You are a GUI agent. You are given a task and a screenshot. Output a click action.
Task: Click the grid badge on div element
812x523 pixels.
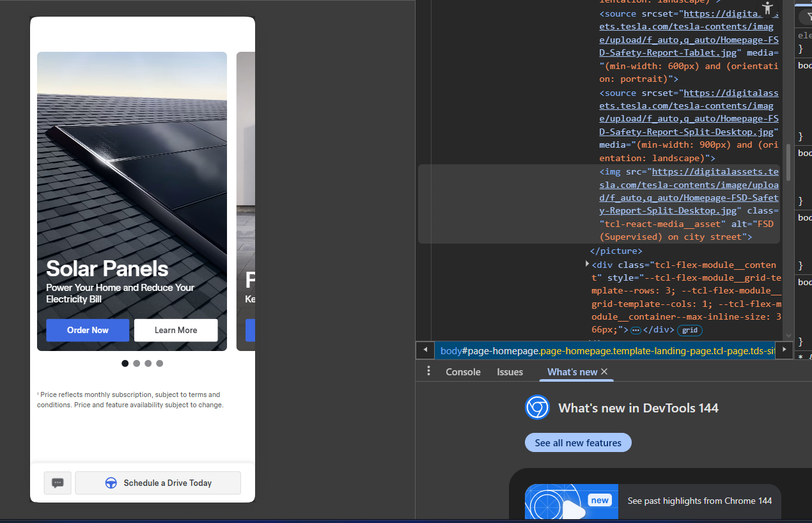click(x=689, y=331)
